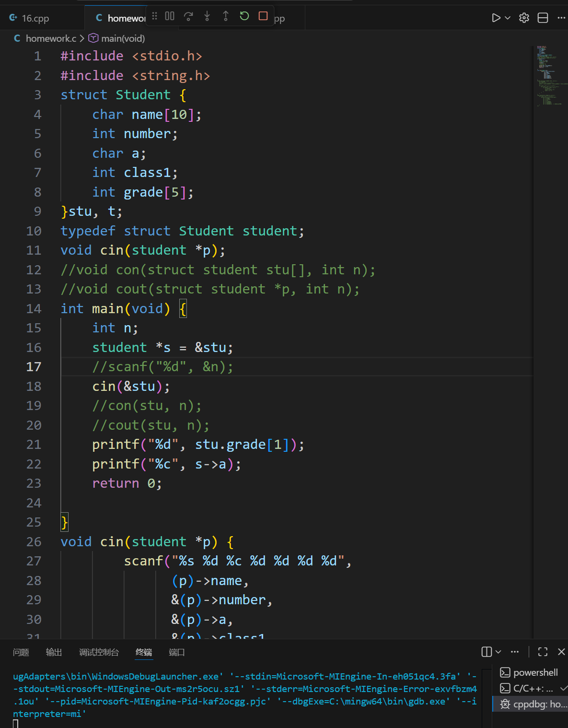Restart the debugging session
The image size is (568, 728).
pyautogui.click(x=244, y=16)
